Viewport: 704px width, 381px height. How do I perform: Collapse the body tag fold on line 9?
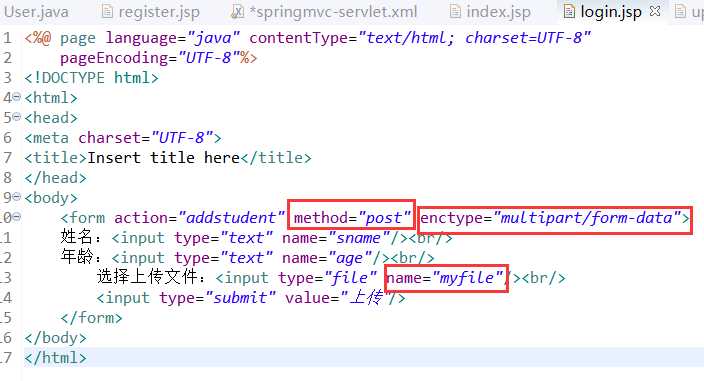coord(17,196)
